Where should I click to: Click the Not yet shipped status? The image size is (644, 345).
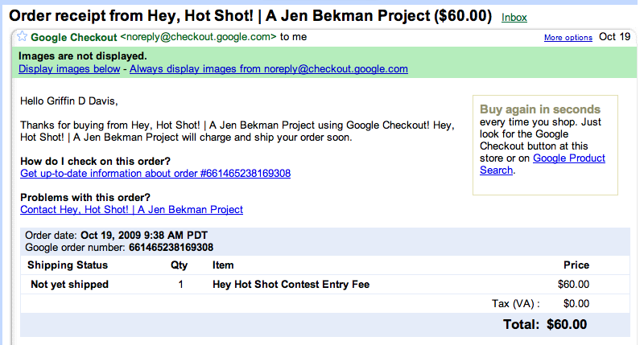69,284
